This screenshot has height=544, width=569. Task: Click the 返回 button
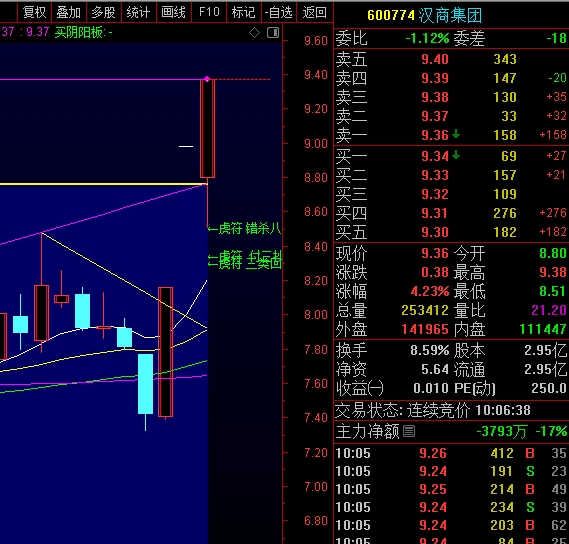pos(315,12)
